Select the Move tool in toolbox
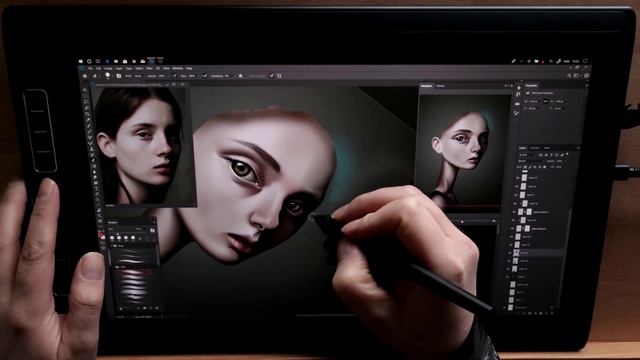The image size is (640, 360). click(x=84, y=89)
